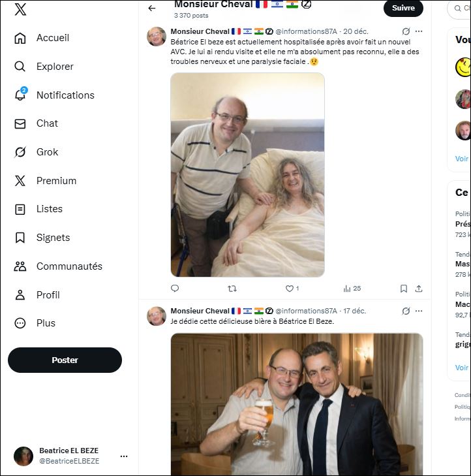Open more options on beer post
471x476 pixels.
click(419, 311)
